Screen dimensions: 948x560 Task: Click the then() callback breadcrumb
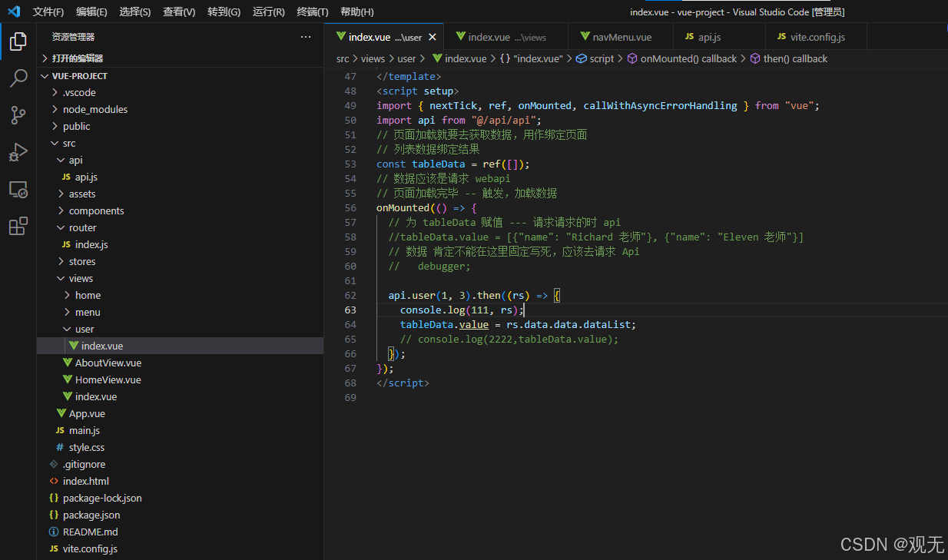pyautogui.click(x=789, y=58)
